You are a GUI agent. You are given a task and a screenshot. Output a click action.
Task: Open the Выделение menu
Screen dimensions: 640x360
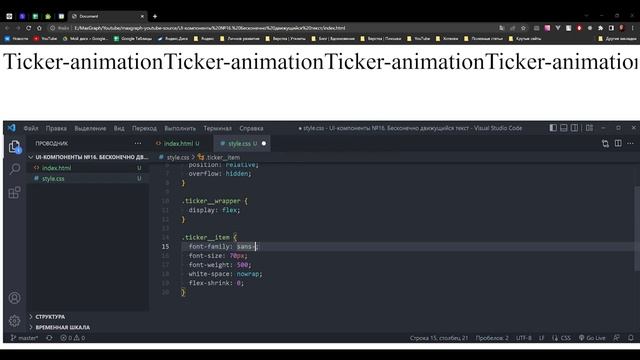90,128
